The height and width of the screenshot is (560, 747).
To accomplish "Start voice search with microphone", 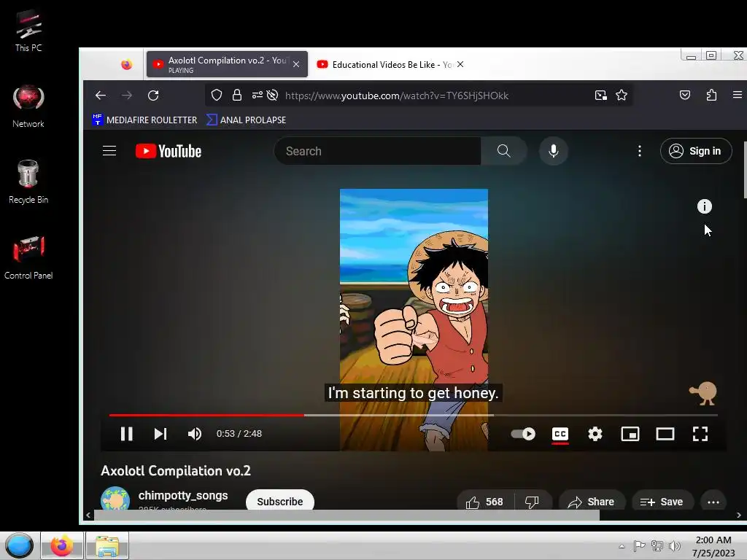I will tap(554, 151).
